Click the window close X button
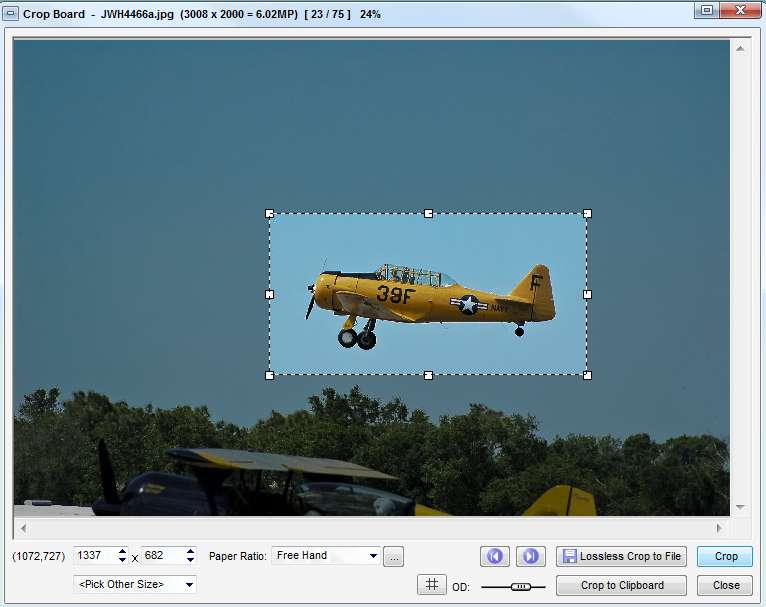 pos(740,10)
